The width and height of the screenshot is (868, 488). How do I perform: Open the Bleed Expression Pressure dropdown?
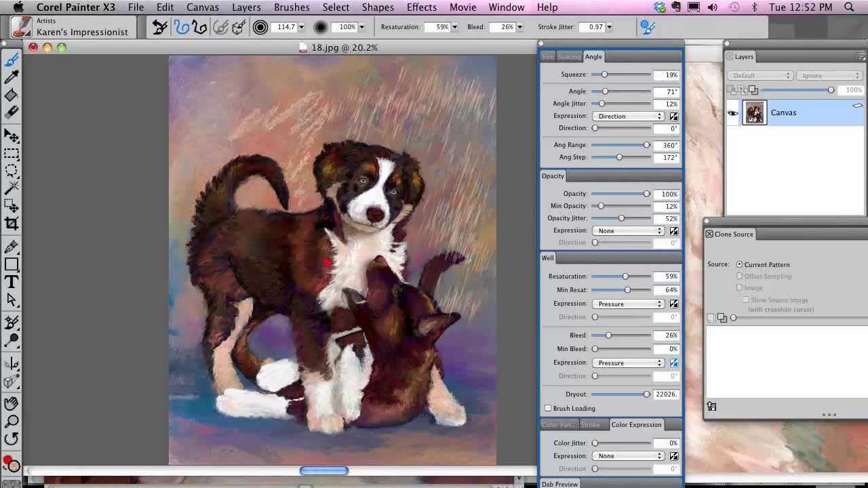point(628,363)
